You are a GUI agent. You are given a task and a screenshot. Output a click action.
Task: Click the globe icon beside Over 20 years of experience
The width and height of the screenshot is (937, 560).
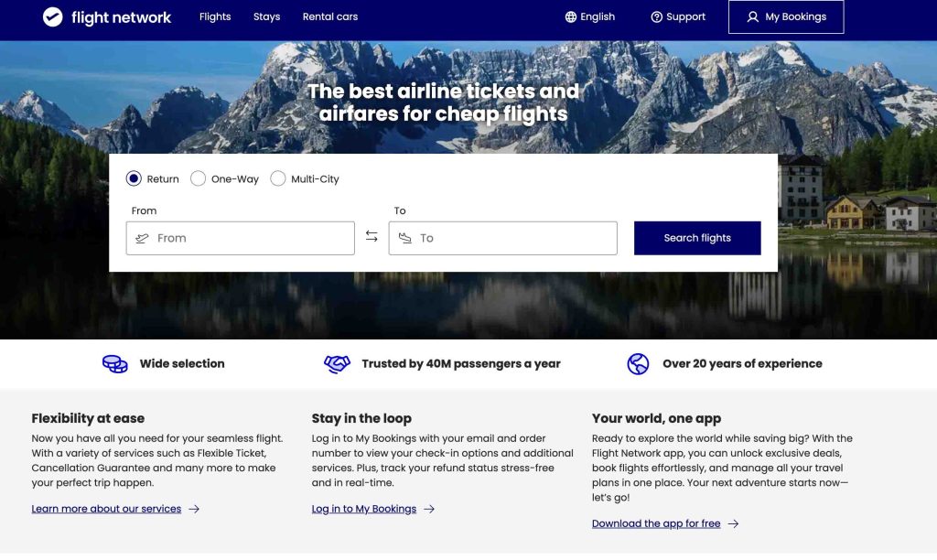point(638,364)
